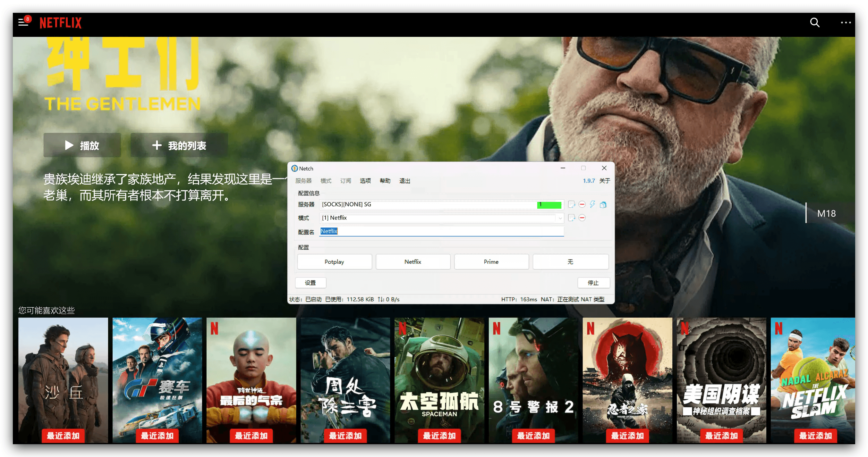Open the 关于 about link
The image size is (868, 457).
click(605, 181)
